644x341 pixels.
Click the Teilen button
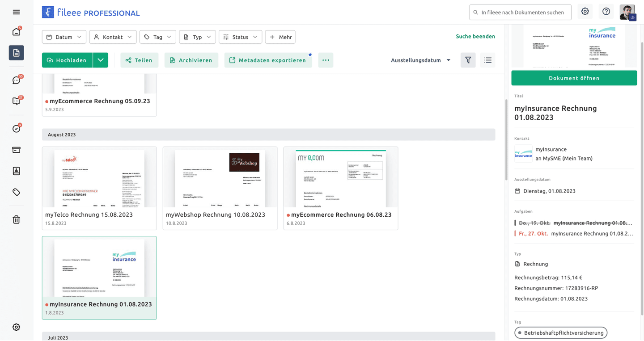click(140, 60)
